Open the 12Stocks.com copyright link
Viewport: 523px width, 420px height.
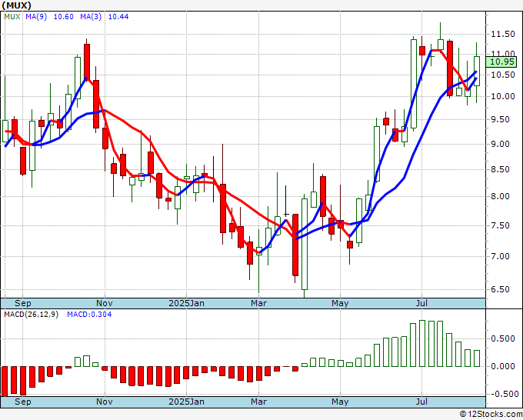[491, 415]
